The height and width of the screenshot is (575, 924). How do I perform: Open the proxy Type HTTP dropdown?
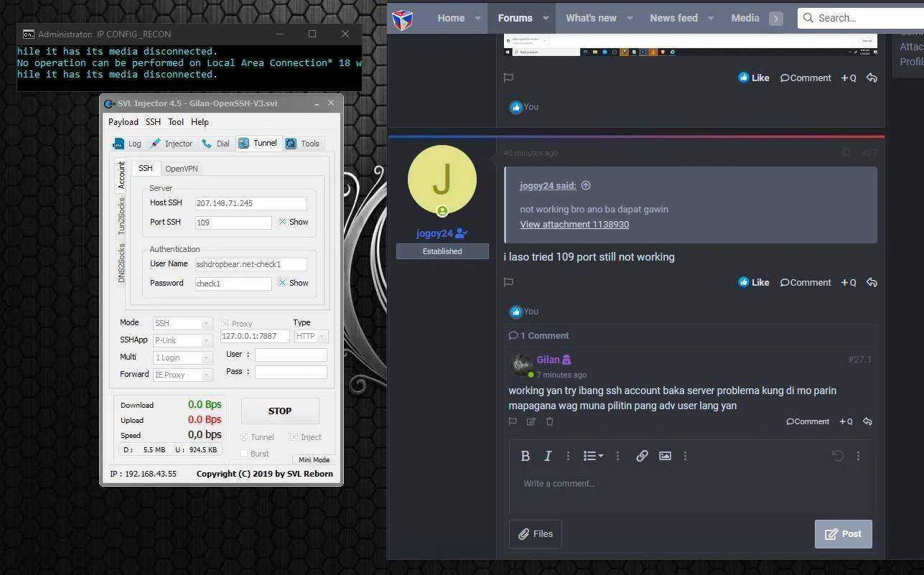point(311,336)
